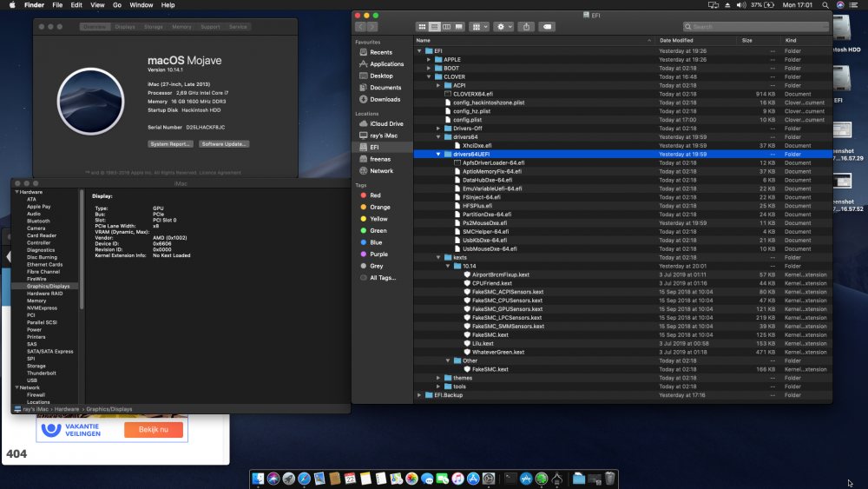Open Notification Center icon in menu bar
Viewport: 868px width, 489px height.
[x=853, y=5]
